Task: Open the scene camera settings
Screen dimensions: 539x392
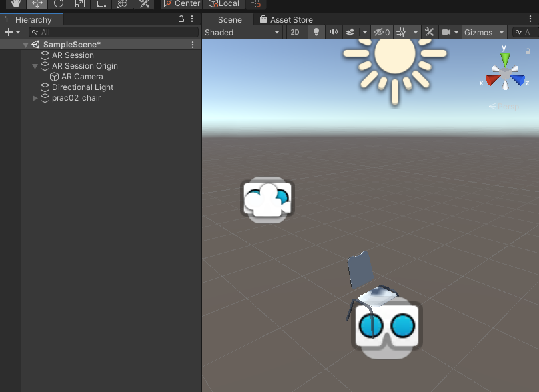Action: (x=446, y=32)
